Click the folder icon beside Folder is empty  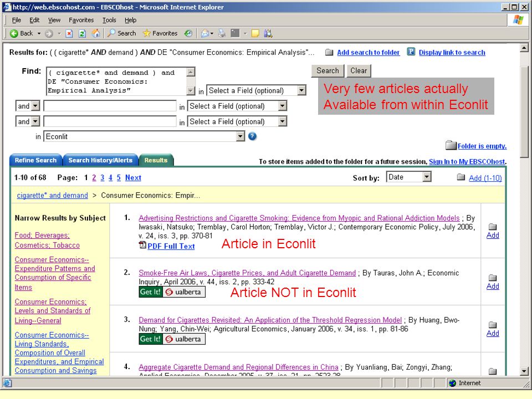[x=451, y=145]
